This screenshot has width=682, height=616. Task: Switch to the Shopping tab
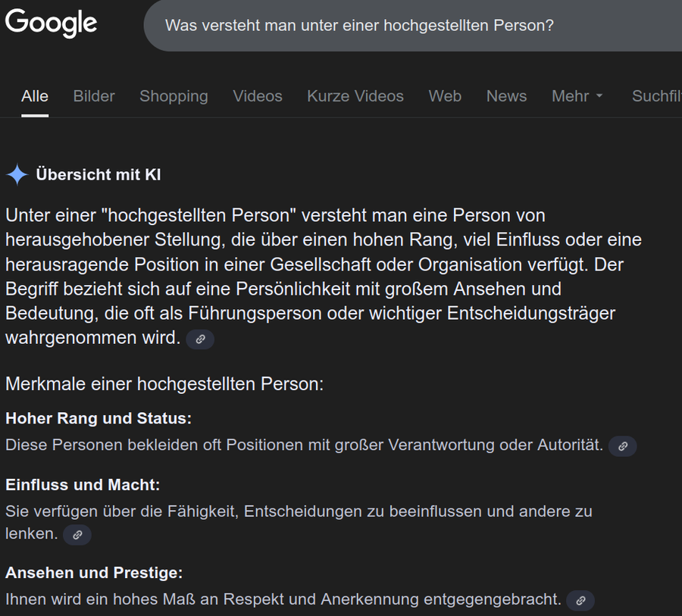[x=174, y=96]
